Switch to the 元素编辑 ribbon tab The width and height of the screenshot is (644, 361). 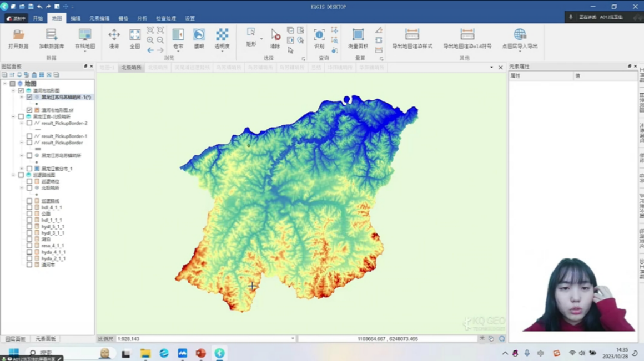point(99,18)
